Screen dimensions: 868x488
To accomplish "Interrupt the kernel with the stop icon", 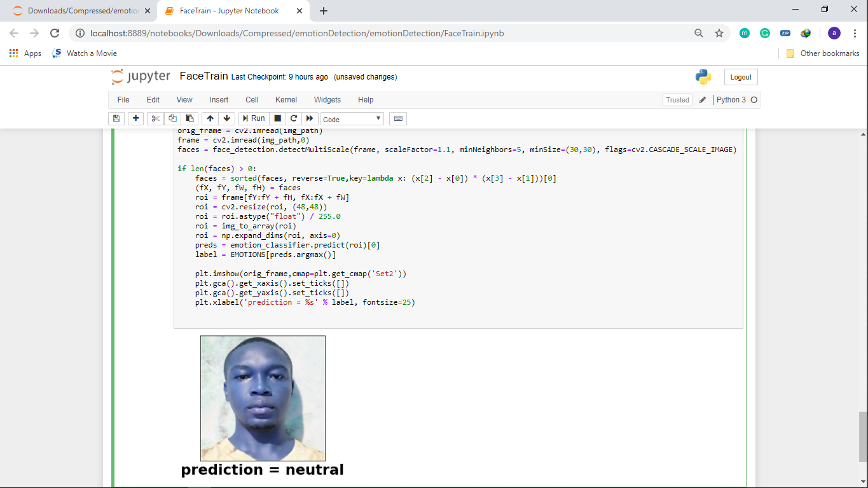I will tap(277, 118).
